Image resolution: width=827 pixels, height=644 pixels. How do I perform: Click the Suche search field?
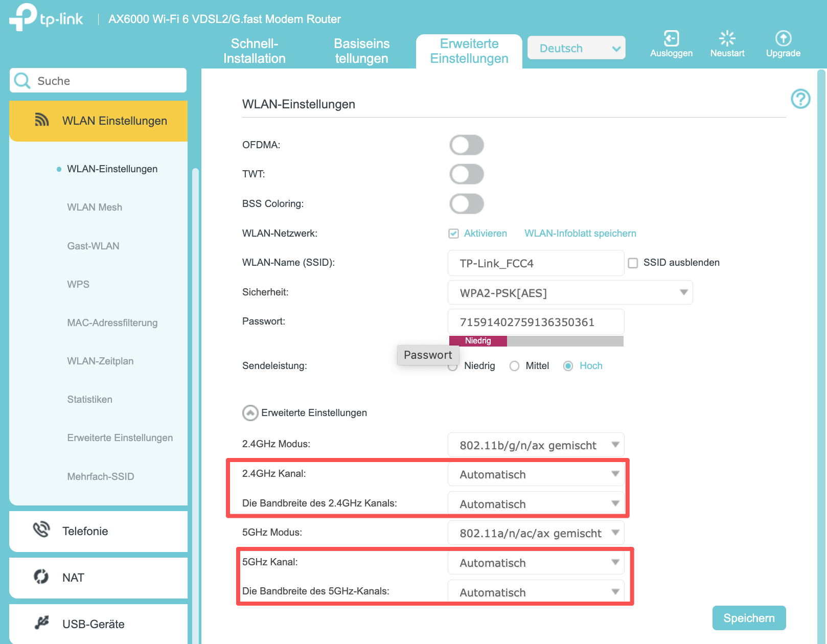[x=98, y=80]
